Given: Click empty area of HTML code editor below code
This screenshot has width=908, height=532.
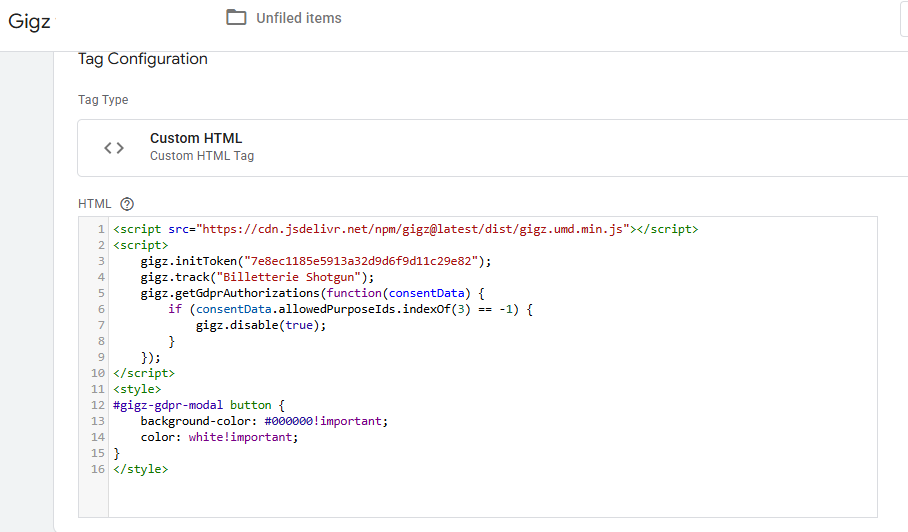Looking at the screenshot, I should point(492,497).
